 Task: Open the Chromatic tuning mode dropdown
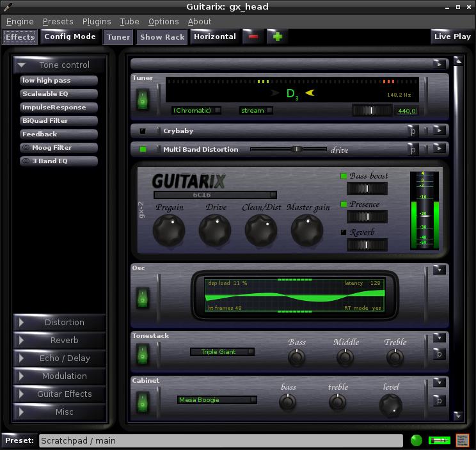(196, 111)
